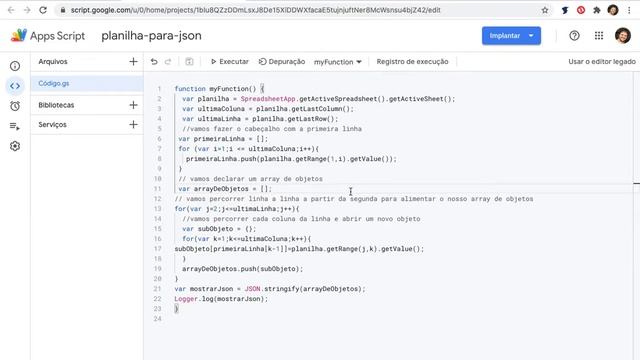Open the Executions list icon

pyautogui.click(x=15, y=126)
